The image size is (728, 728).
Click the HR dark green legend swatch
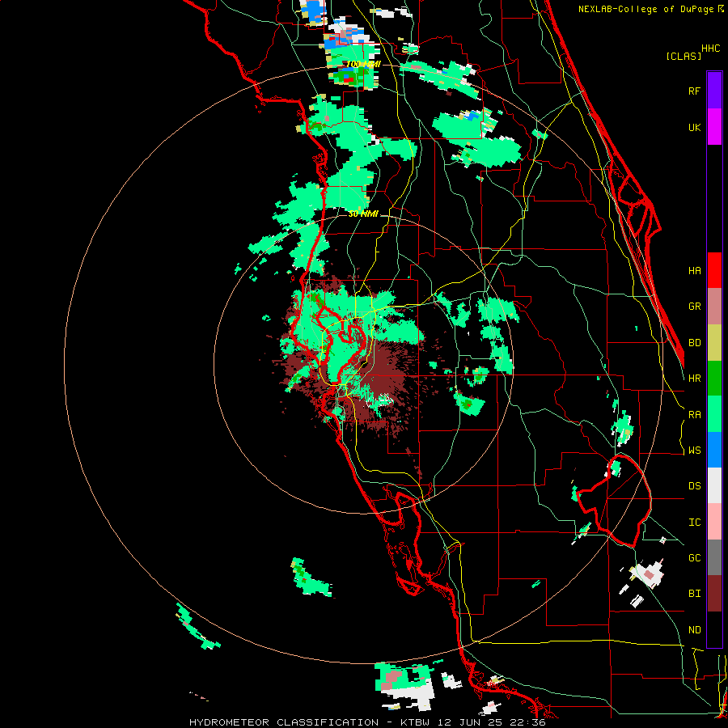714,378
